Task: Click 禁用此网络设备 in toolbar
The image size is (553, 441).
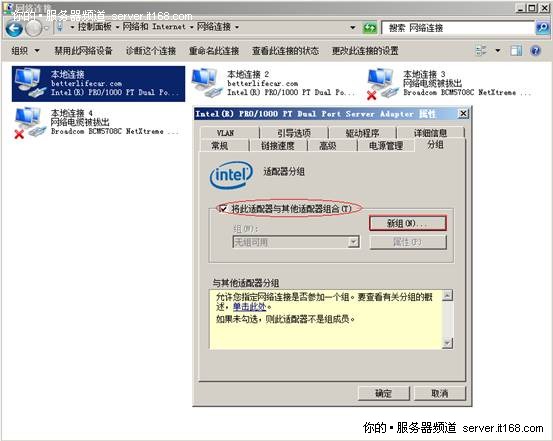Action: point(83,51)
